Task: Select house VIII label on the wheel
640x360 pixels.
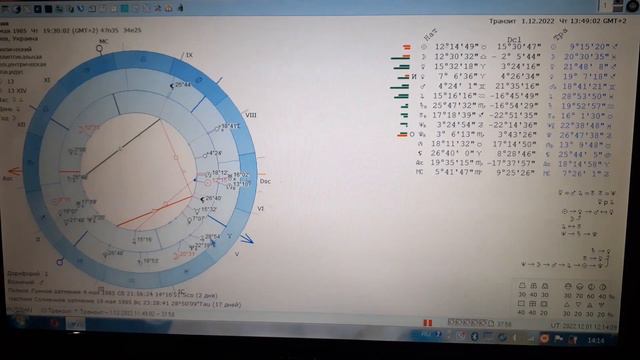Action: tap(251, 115)
